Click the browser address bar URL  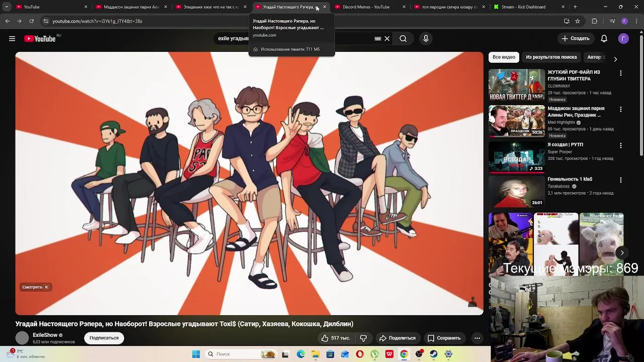pyautogui.click(x=97, y=21)
